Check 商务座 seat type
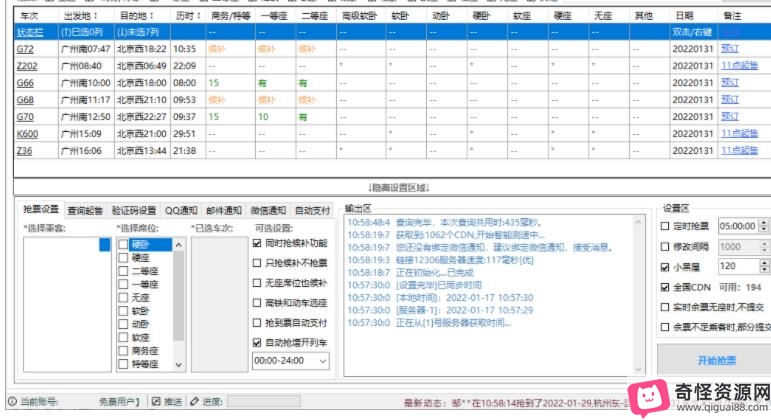This screenshot has height=420, width=771. (123, 351)
